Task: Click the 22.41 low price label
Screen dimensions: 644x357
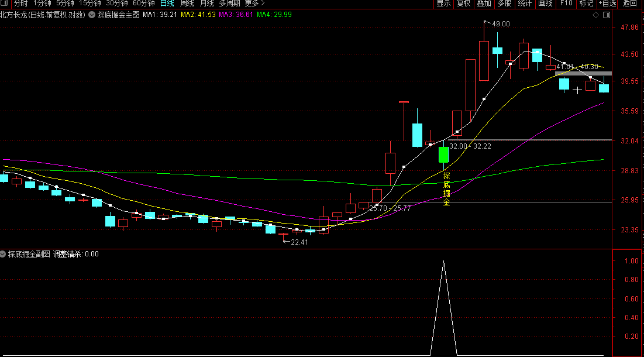Action: pos(299,242)
